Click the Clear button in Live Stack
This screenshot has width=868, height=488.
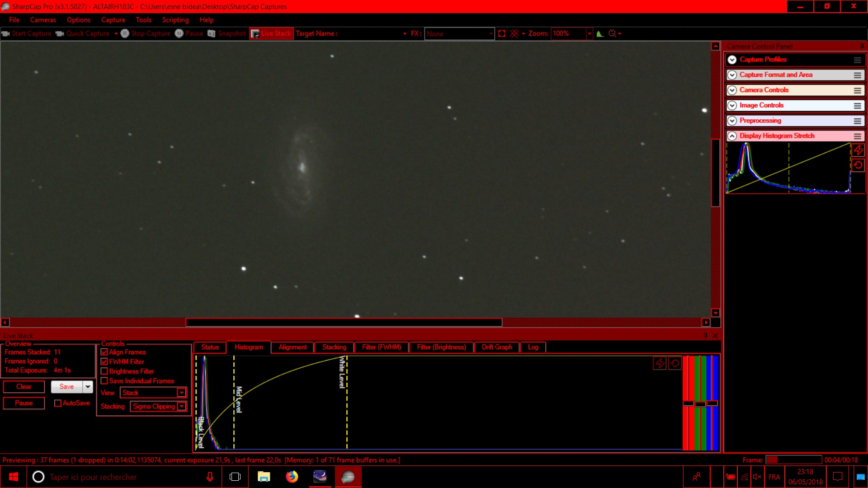tap(24, 387)
